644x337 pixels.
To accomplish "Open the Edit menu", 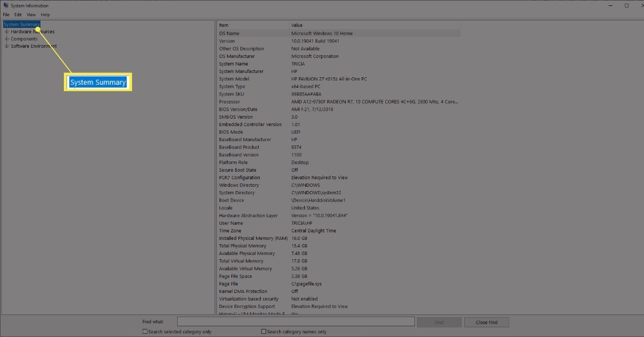I will (x=18, y=14).
